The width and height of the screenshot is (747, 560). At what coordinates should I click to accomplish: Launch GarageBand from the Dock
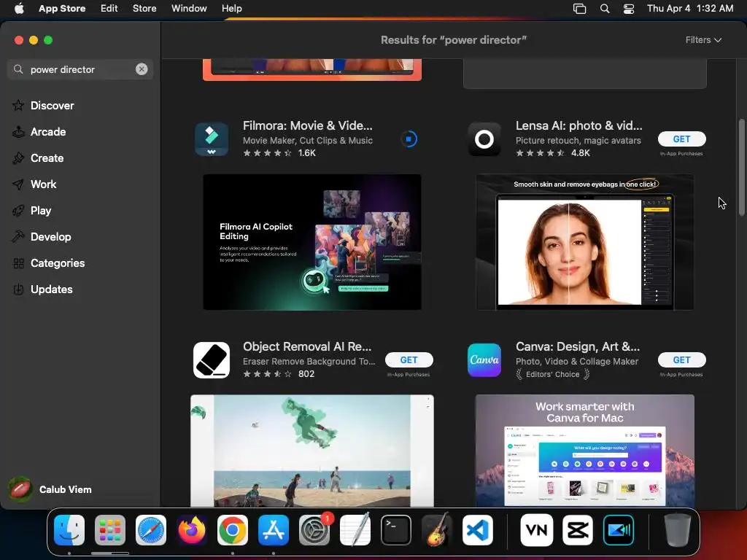(437, 530)
